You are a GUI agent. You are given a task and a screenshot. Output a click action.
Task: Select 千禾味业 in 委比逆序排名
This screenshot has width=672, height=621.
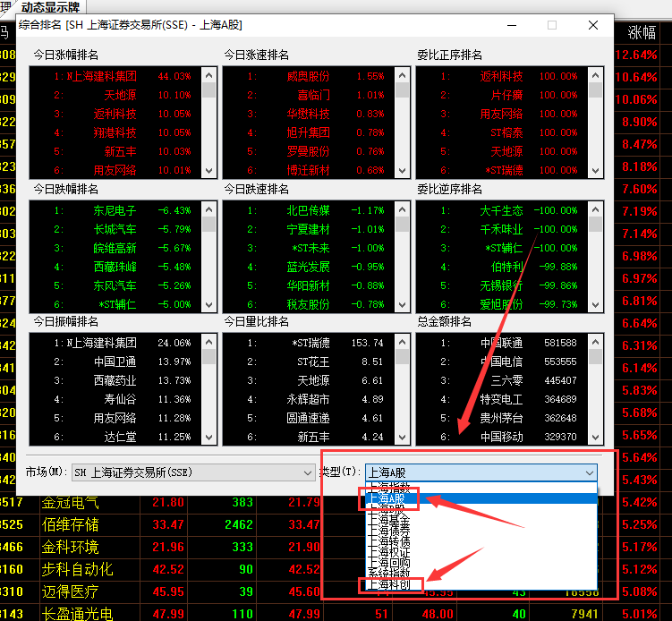(x=502, y=229)
